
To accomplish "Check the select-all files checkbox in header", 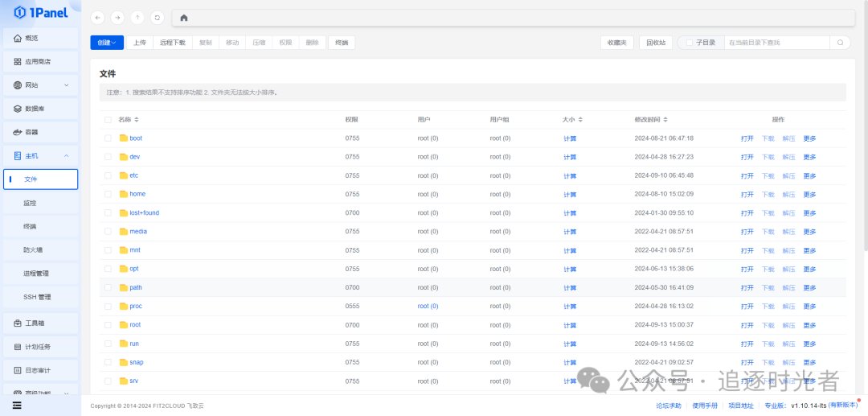I will tap(108, 120).
